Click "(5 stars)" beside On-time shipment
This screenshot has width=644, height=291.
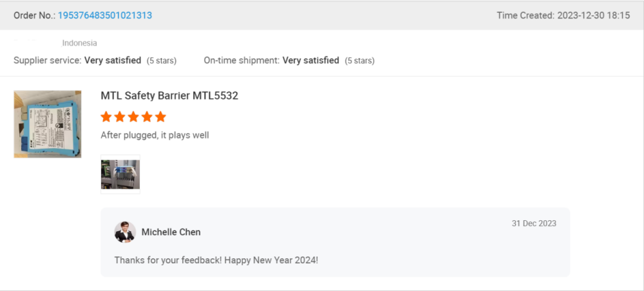tap(359, 61)
